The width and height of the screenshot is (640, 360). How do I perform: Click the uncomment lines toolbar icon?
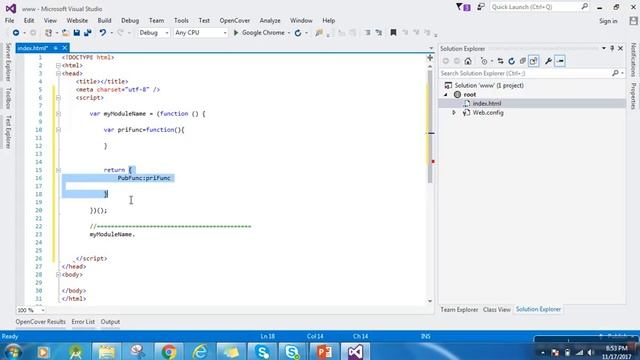[x=379, y=33]
